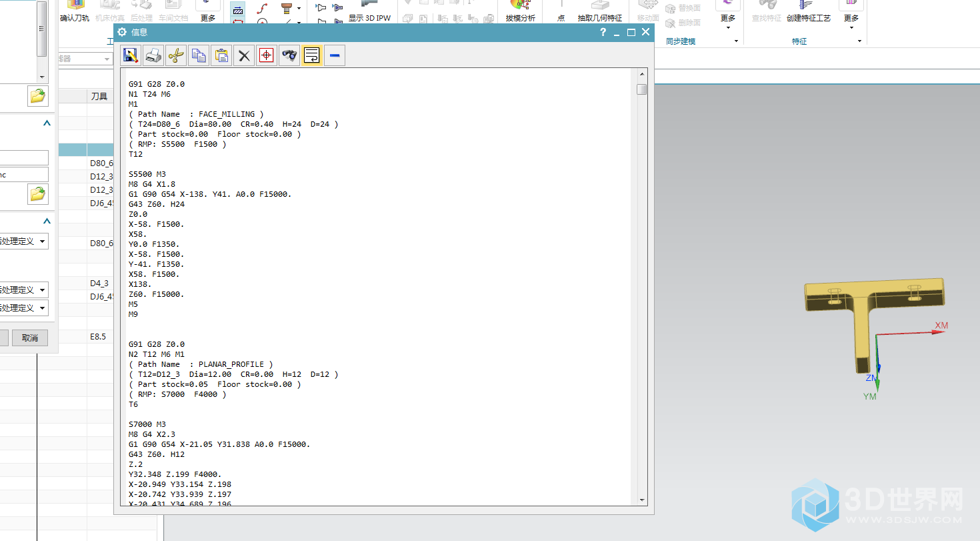Open 更多 under 同步建模 group
The image size is (980, 541).
coord(728,15)
